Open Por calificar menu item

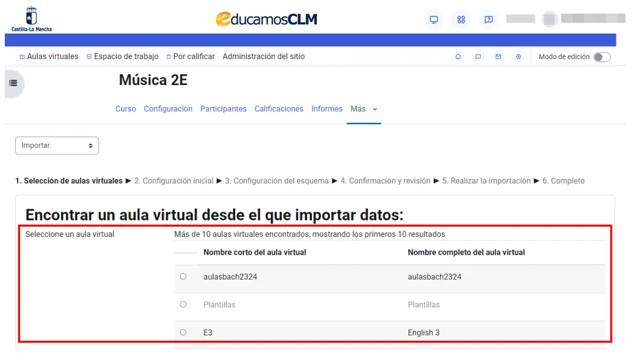point(190,56)
